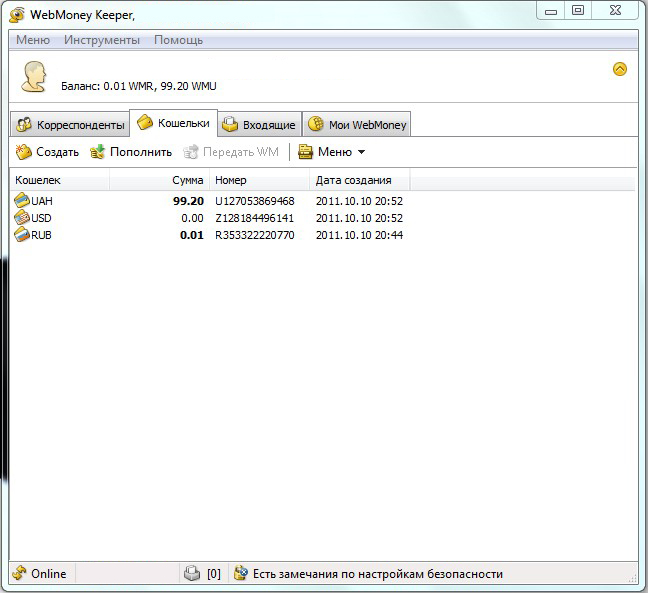Click the user avatar icon
The image size is (648, 593).
[x=34, y=76]
